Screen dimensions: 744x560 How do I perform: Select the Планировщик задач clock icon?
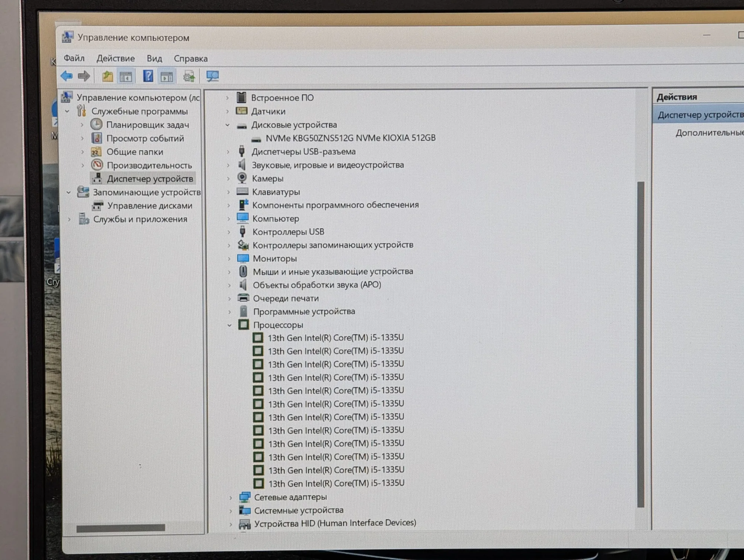tap(96, 125)
